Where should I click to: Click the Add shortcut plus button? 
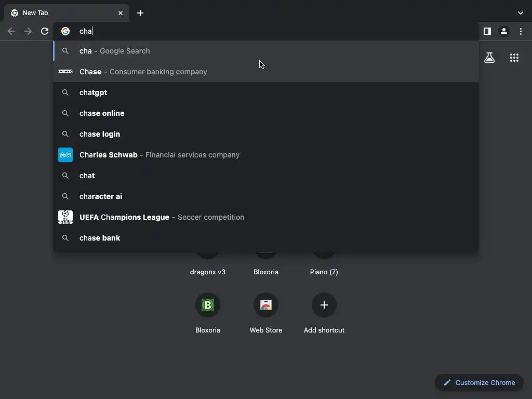[x=324, y=305]
